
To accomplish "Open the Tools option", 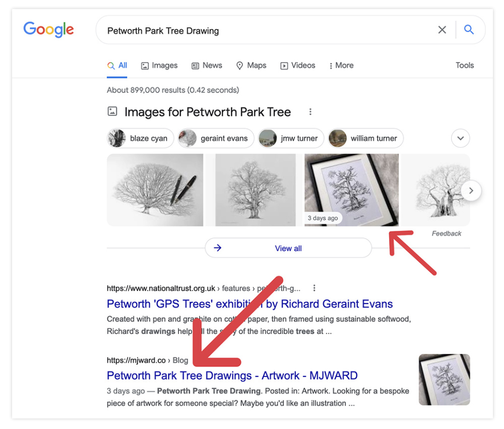I will pyautogui.click(x=465, y=66).
